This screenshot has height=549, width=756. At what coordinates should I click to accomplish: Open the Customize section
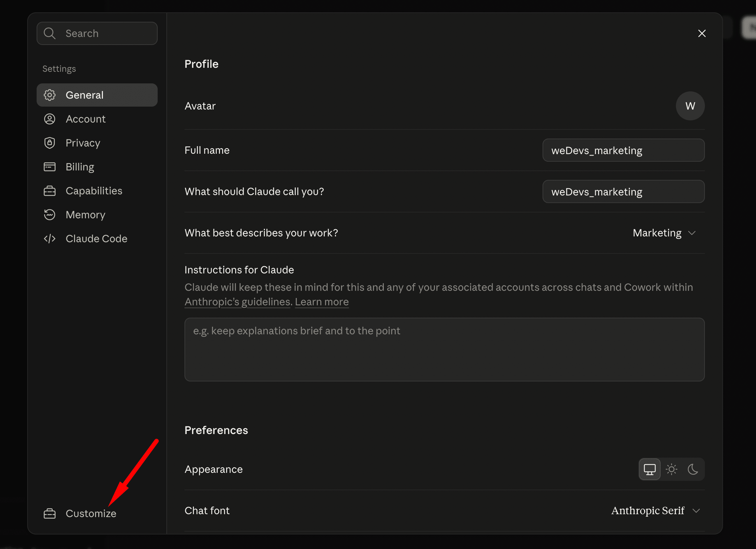[97, 513]
